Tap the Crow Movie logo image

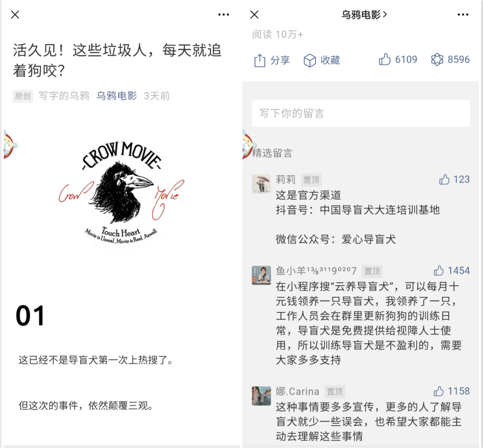[x=121, y=193]
